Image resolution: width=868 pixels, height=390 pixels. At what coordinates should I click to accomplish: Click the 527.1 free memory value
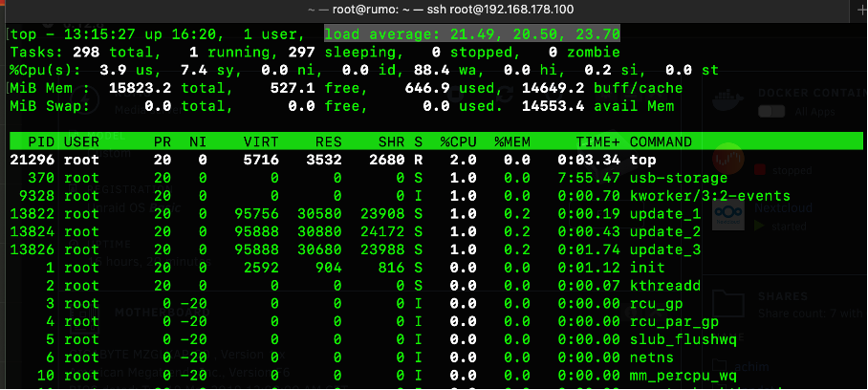293,88
